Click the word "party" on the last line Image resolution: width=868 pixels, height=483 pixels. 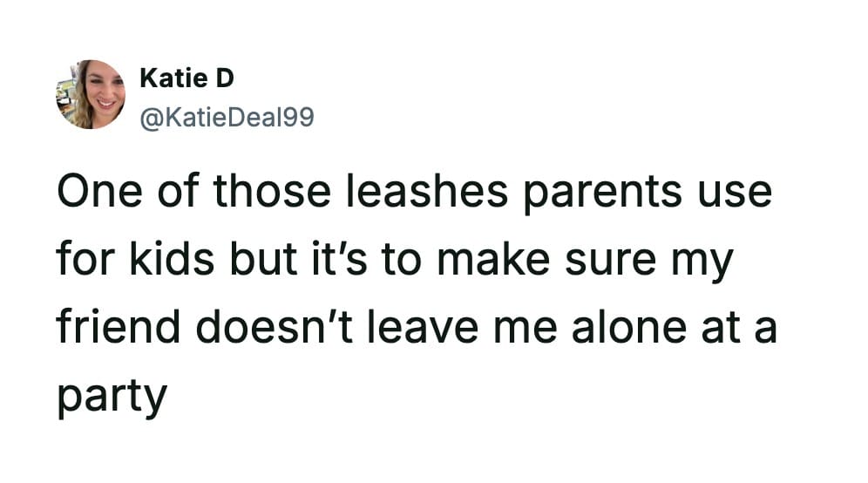[x=111, y=397]
